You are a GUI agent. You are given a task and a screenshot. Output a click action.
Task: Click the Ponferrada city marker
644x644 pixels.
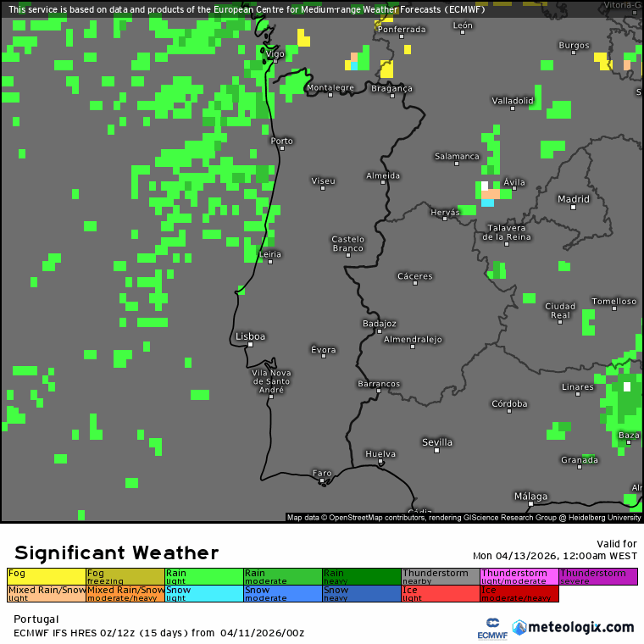point(402,36)
